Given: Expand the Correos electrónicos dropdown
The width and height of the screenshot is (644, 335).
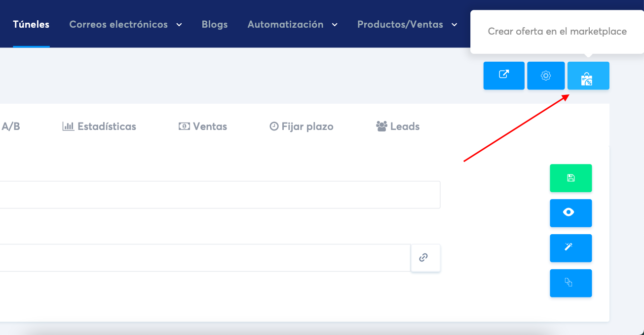Looking at the screenshot, I should coord(119,24).
